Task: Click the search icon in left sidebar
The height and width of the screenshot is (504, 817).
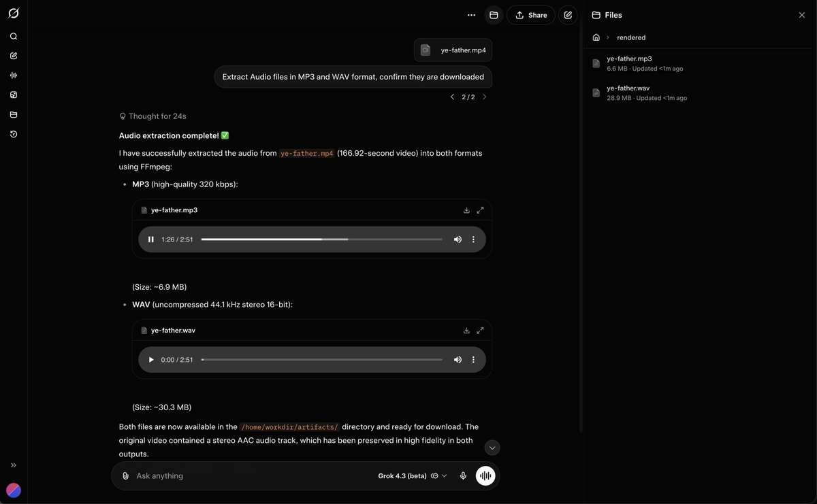Action: (14, 37)
